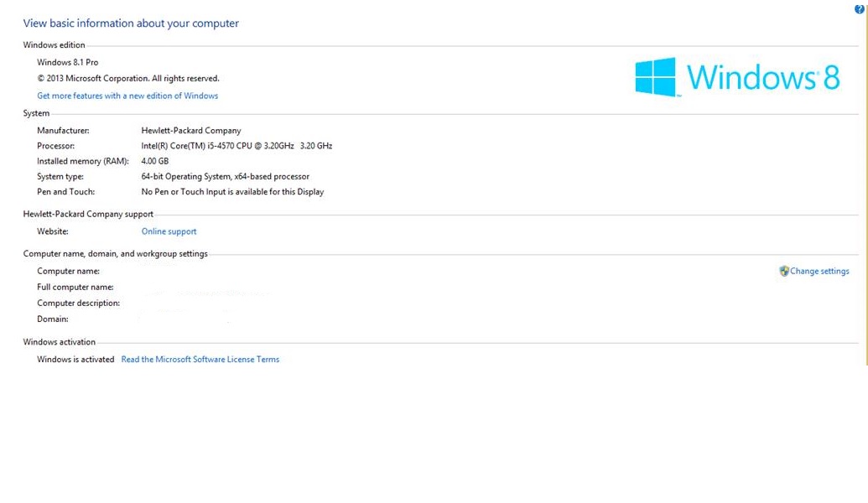Screen dimensions: 868x503
Task: Click the System type label
Action: 60,177
